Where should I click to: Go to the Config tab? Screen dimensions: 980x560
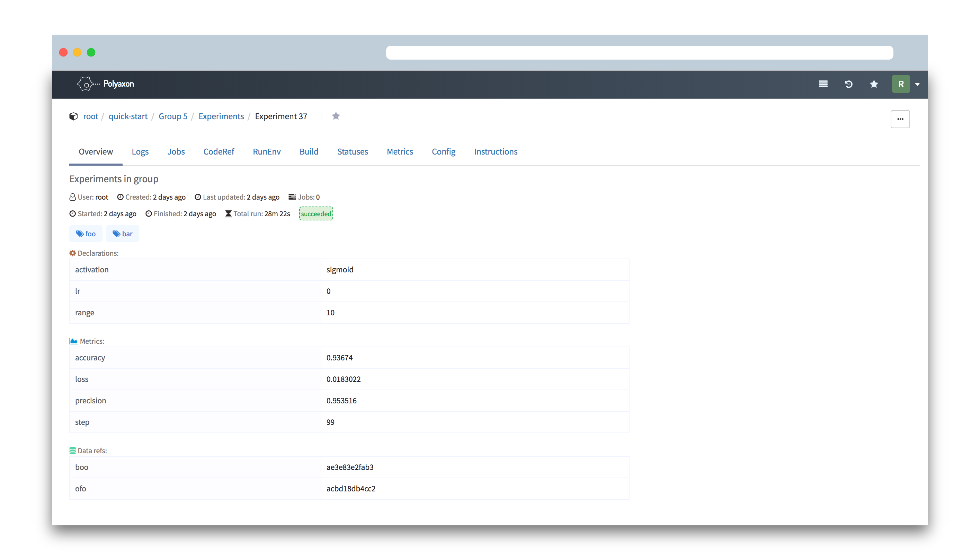click(x=443, y=151)
